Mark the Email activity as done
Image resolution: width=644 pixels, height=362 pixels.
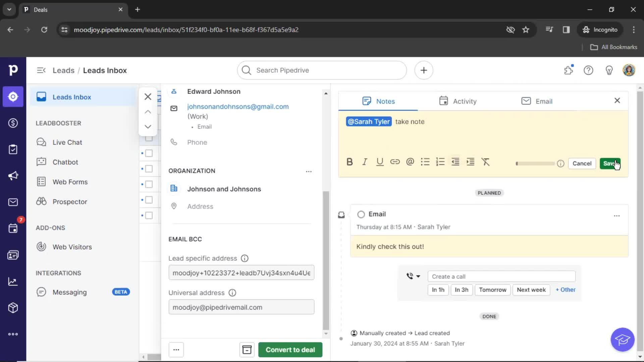[361, 214]
